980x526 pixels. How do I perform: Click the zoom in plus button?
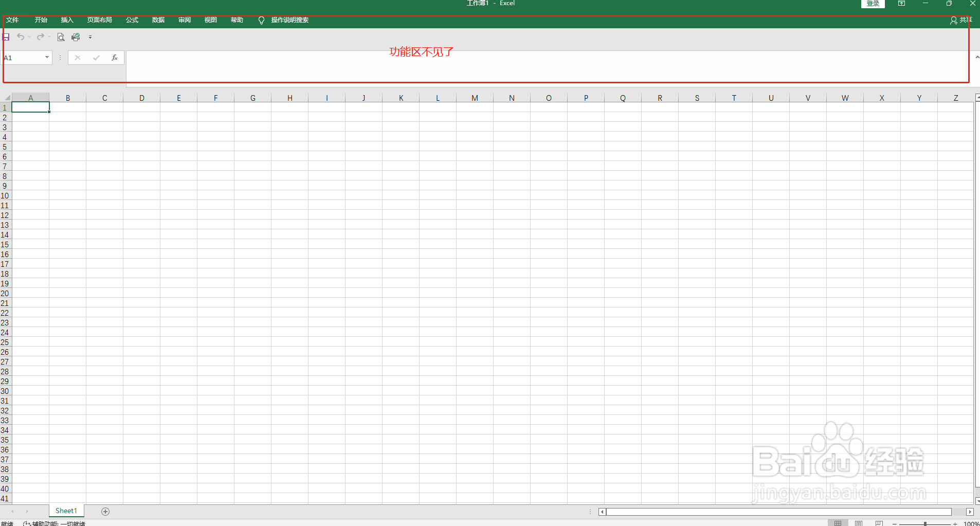[x=955, y=523]
